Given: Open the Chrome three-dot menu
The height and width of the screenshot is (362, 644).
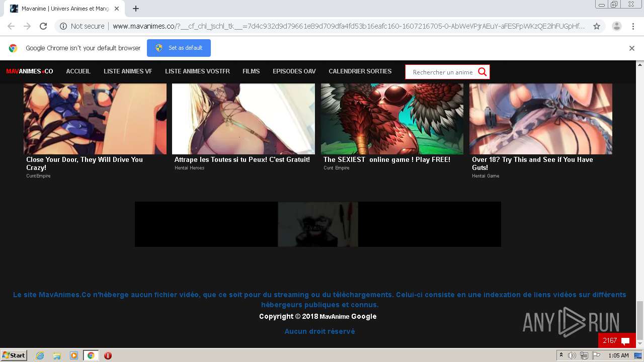Looking at the screenshot, I should pos(633,26).
